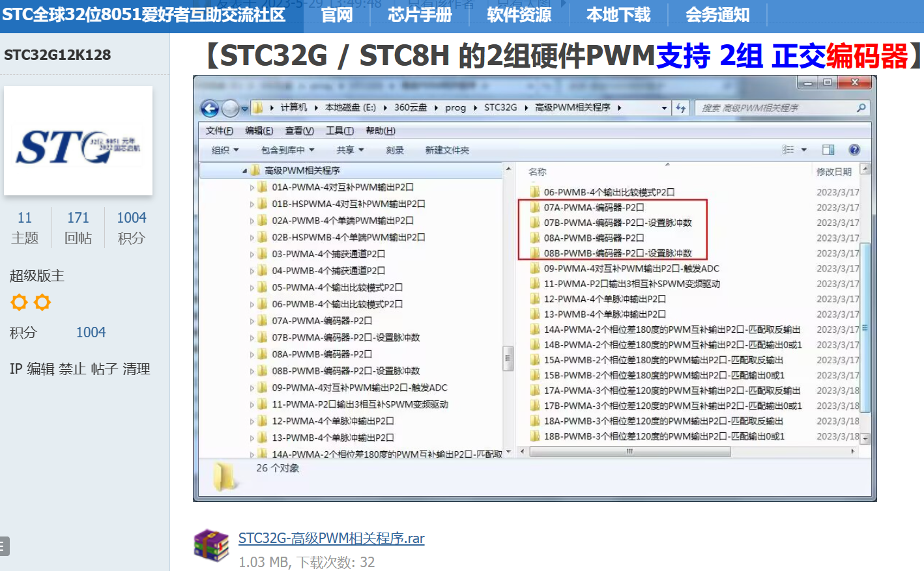Click the 清理 moderation link
The image size is (924, 571).
(x=136, y=369)
